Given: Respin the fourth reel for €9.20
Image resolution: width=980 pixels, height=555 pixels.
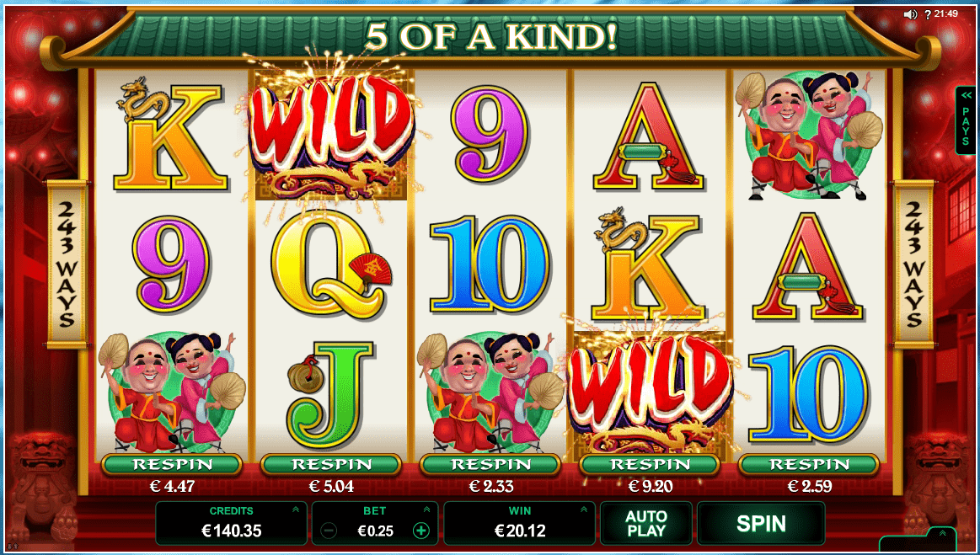Looking at the screenshot, I should [650, 465].
